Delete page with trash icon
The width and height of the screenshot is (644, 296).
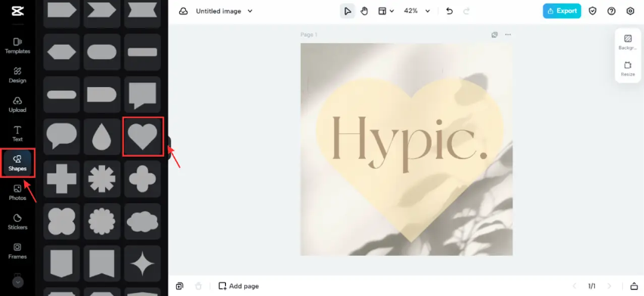(x=198, y=285)
